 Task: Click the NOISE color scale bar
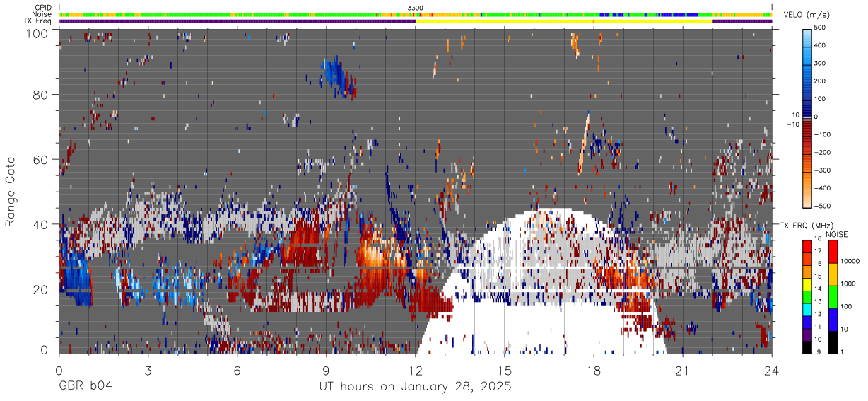[833, 296]
